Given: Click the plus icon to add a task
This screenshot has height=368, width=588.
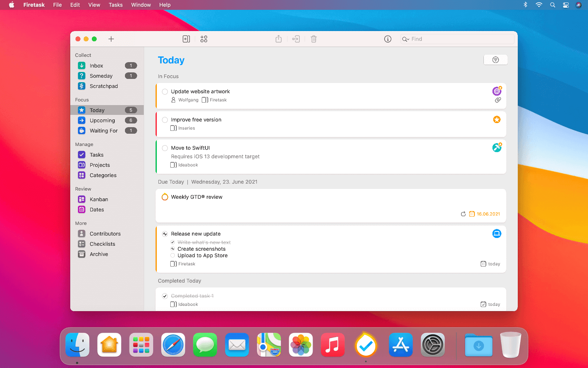Looking at the screenshot, I should click(x=111, y=39).
